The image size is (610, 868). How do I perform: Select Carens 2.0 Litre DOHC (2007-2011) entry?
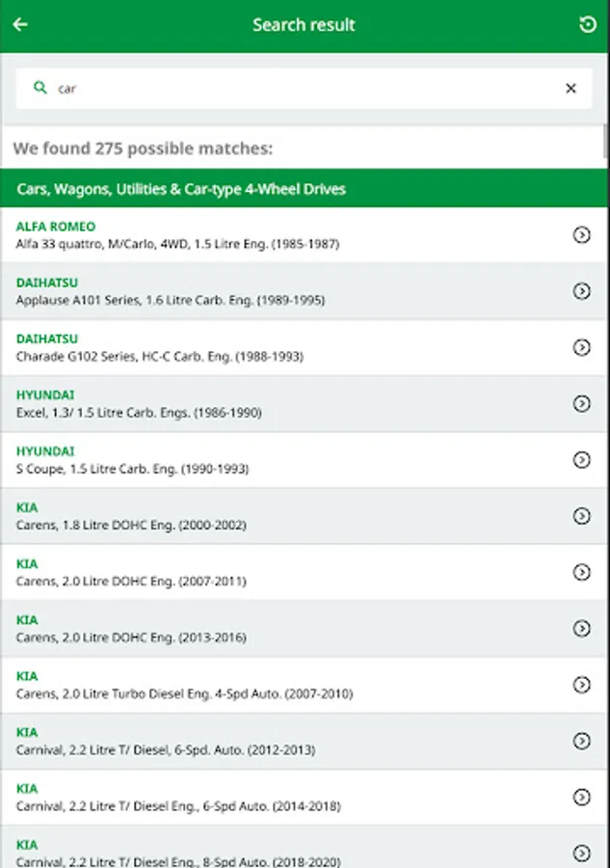click(131, 582)
